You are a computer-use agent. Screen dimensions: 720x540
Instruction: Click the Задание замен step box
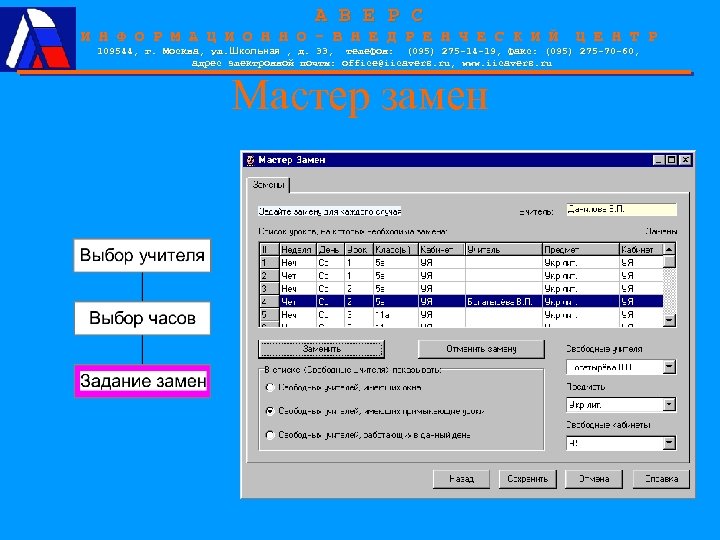pyautogui.click(x=142, y=381)
